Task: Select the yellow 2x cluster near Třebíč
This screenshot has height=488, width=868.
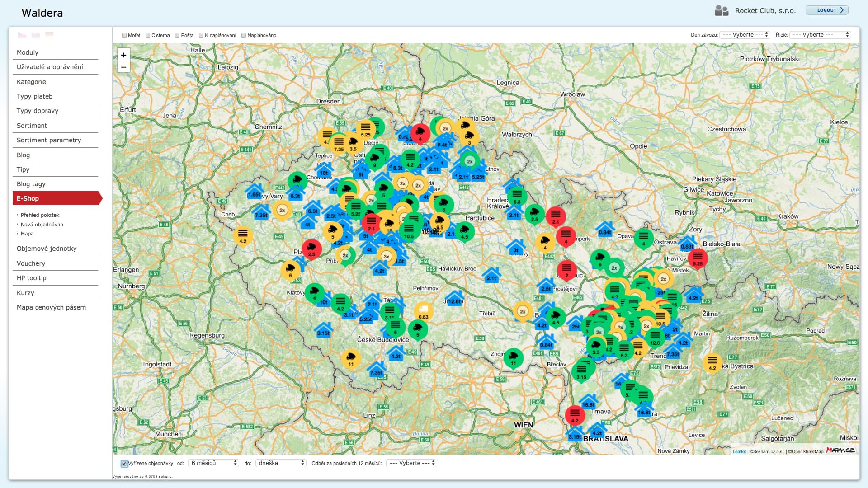Action: 523,312
